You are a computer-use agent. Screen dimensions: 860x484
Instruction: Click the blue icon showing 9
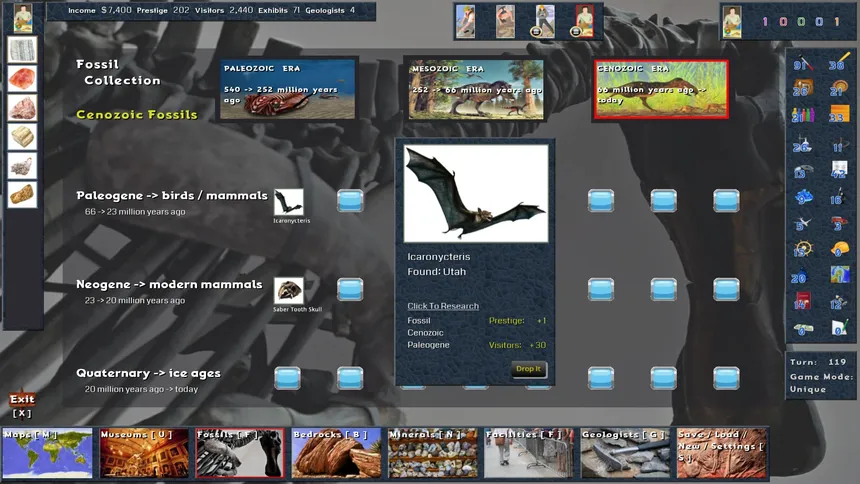(802, 197)
